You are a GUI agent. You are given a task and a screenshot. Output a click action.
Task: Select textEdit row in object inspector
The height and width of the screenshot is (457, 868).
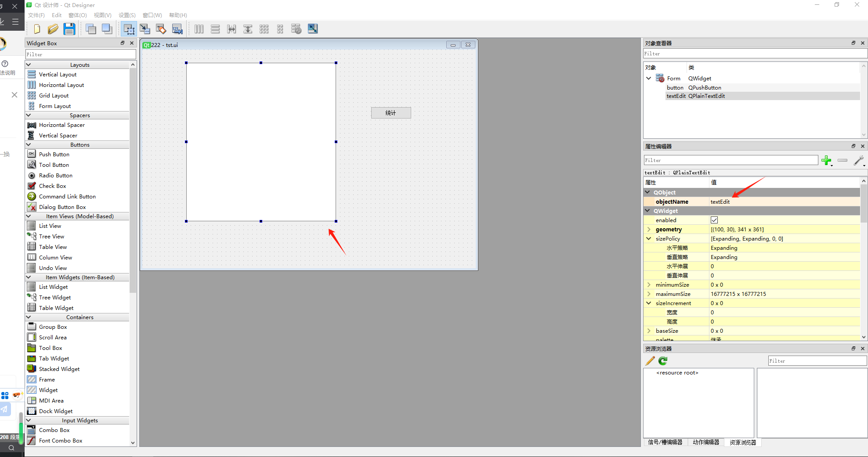(x=763, y=96)
